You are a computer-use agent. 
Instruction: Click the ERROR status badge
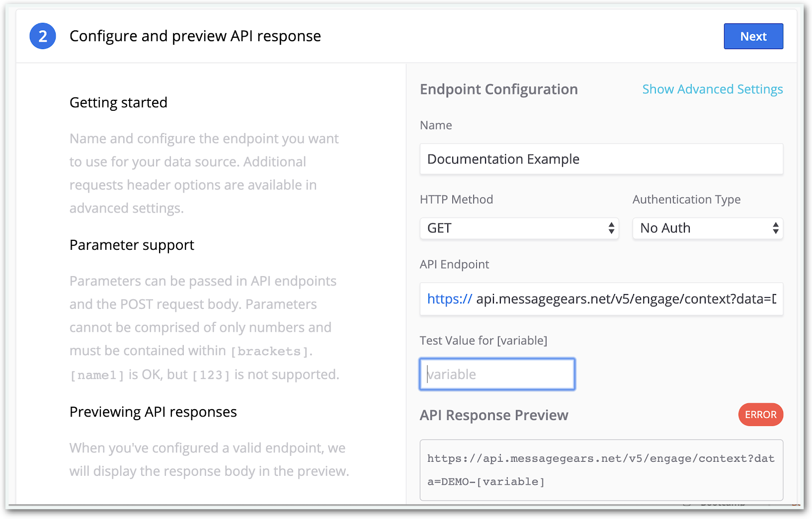tap(760, 415)
